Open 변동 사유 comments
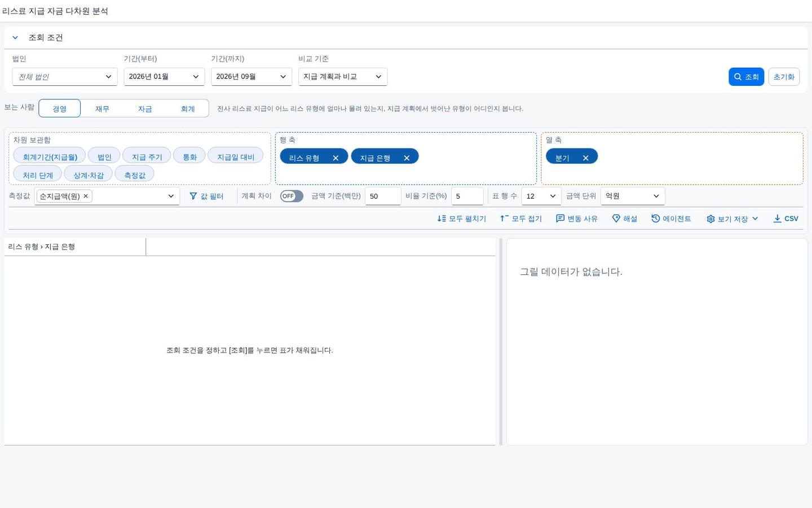 click(577, 218)
